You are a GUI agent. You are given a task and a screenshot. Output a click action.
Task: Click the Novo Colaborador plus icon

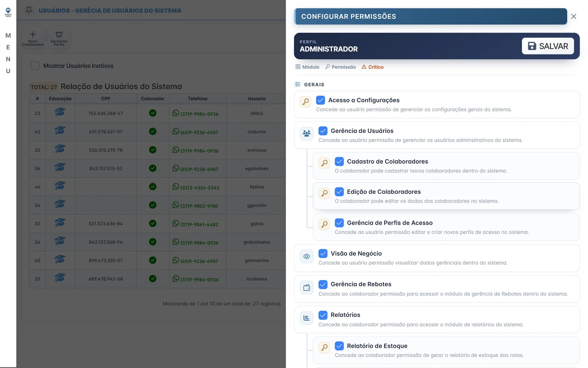point(33,34)
